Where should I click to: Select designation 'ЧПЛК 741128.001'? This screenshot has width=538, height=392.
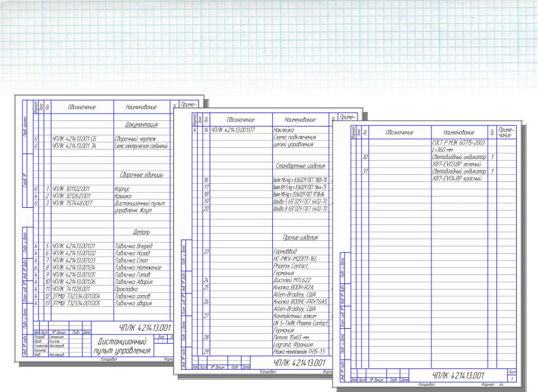click(x=71, y=289)
